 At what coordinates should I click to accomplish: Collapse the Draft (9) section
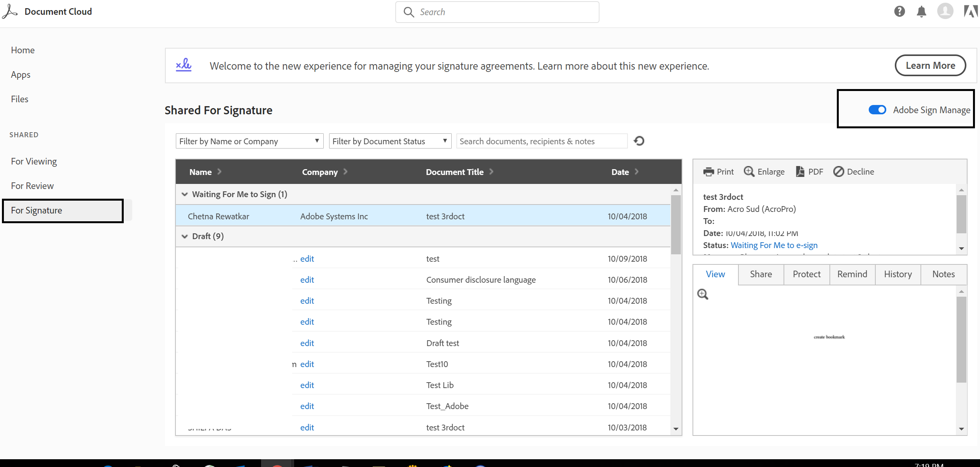coord(184,236)
